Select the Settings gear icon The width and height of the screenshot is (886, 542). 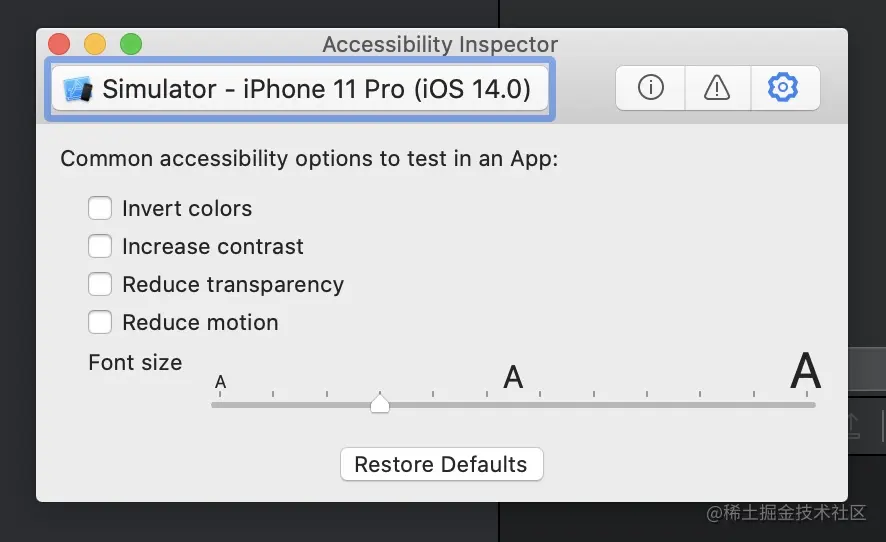(x=783, y=88)
